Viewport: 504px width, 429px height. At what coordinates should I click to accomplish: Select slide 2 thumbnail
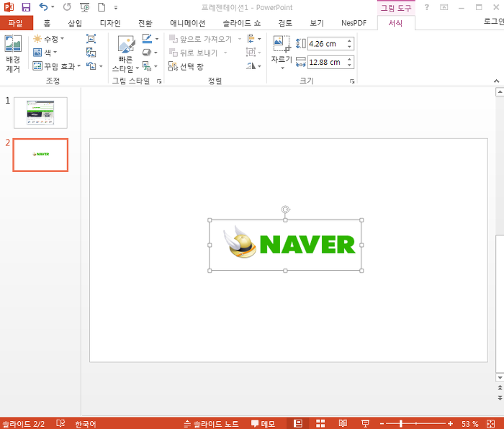click(x=40, y=155)
